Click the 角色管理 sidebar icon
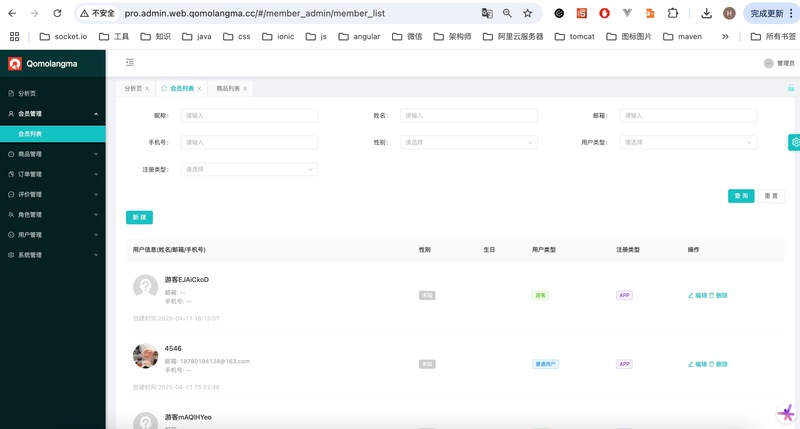 click(x=11, y=215)
